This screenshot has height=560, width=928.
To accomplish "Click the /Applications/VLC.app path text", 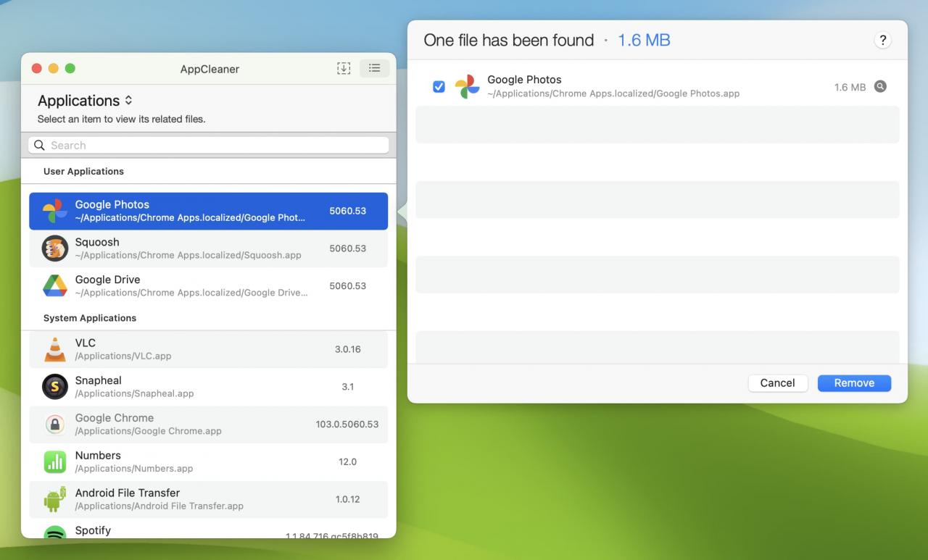I will pyautogui.click(x=123, y=356).
